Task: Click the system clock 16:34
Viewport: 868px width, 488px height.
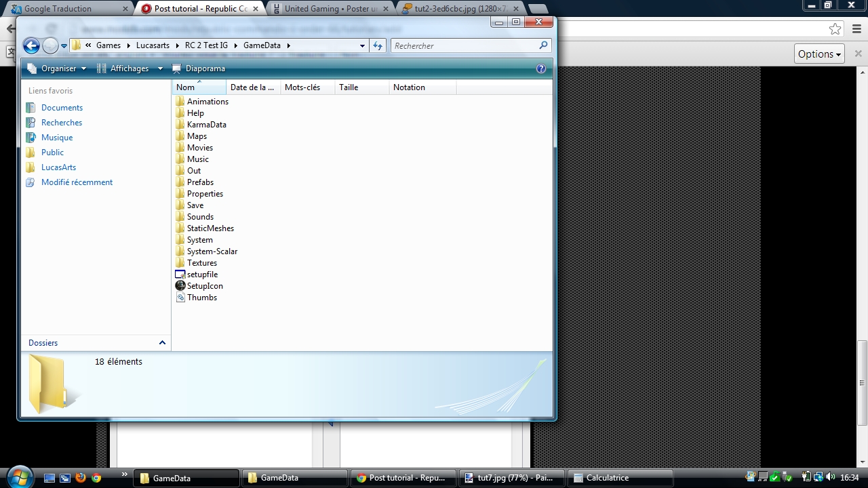Action: (x=850, y=478)
